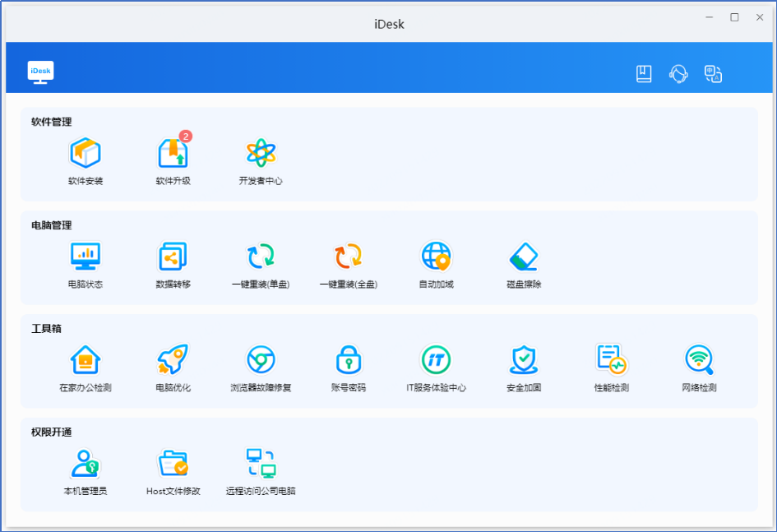The height and width of the screenshot is (532, 777).
Task: Run 在家办公检测 home office check
Action: 86,359
